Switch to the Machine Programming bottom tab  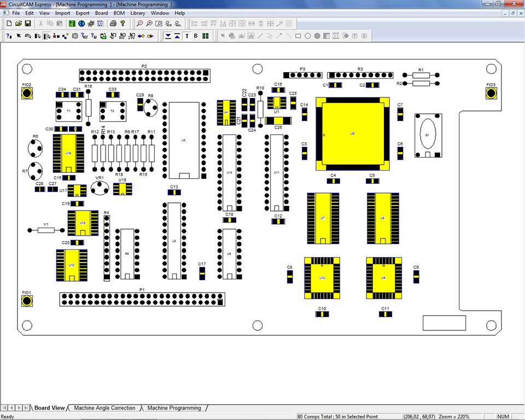click(174, 408)
